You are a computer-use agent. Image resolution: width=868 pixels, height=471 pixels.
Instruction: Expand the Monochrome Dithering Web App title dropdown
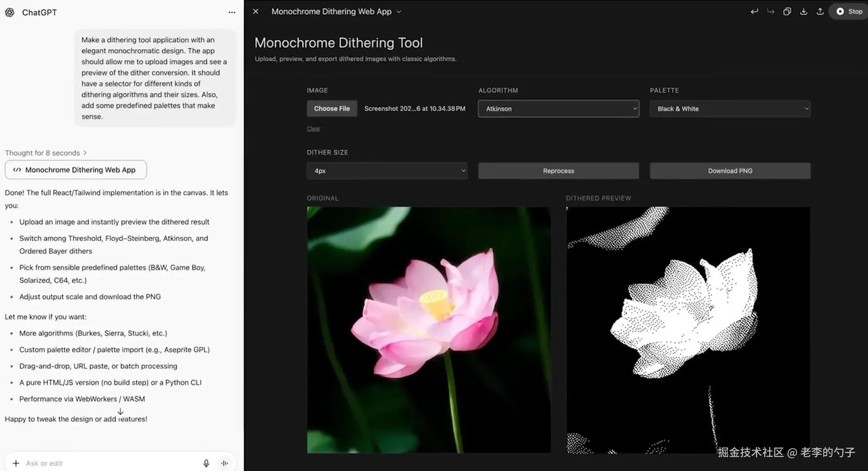[399, 12]
